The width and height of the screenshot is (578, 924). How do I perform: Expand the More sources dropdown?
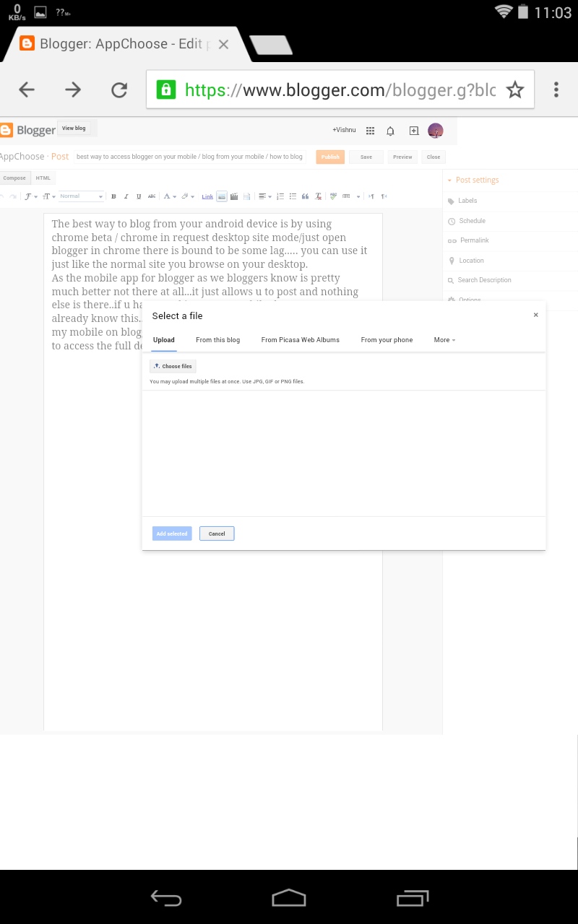[x=444, y=340]
